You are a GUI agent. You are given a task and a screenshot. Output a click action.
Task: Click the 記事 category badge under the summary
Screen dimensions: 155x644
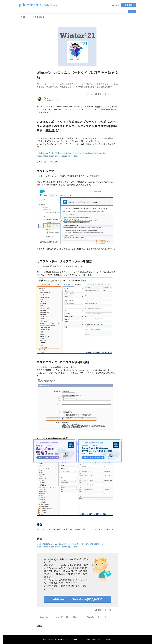coord(88,94)
